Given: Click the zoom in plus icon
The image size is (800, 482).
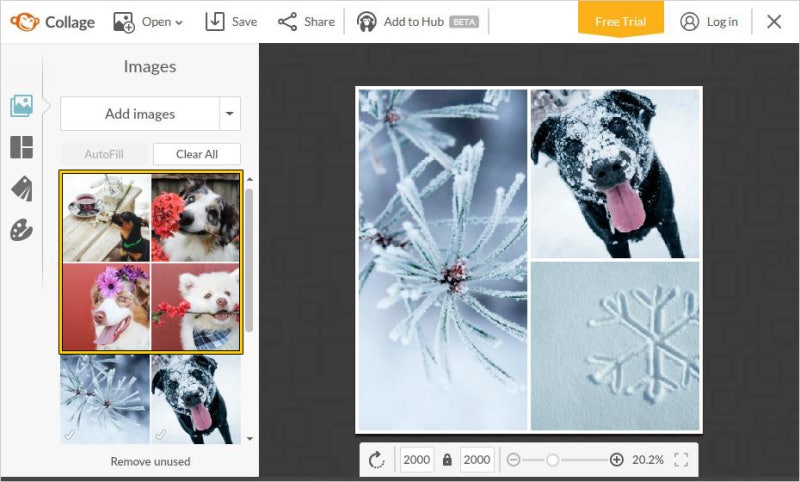Looking at the screenshot, I should point(616,460).
